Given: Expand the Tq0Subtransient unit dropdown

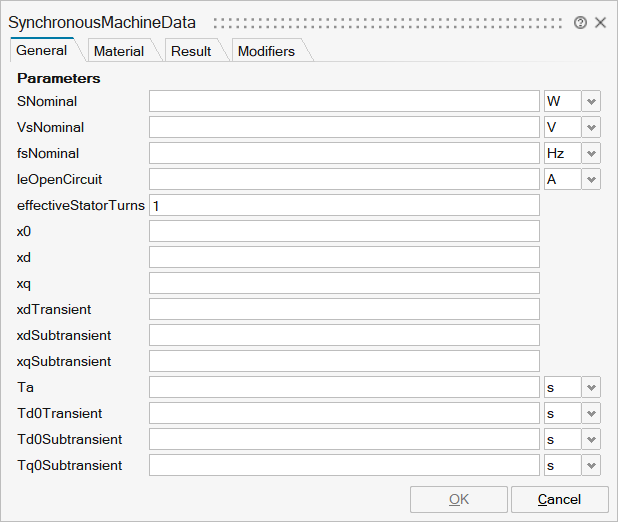Looking at the screenshot, I should (591, 465).
